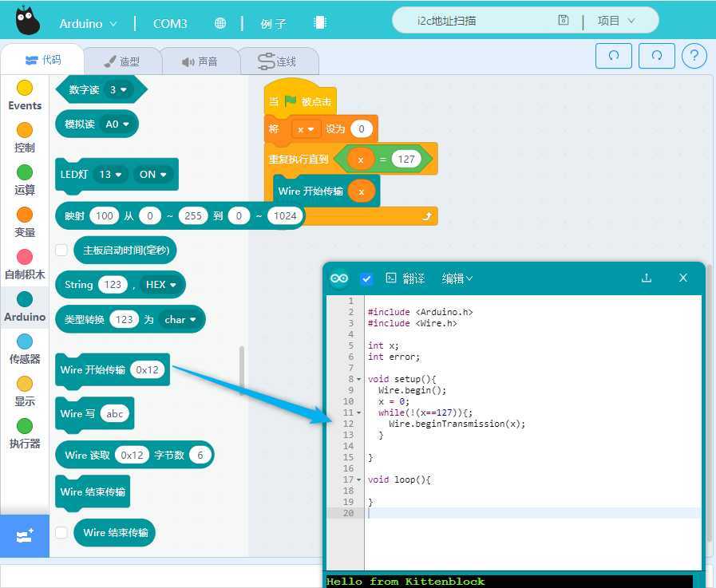Open the 项目 project menu

[x=616, y=21]
